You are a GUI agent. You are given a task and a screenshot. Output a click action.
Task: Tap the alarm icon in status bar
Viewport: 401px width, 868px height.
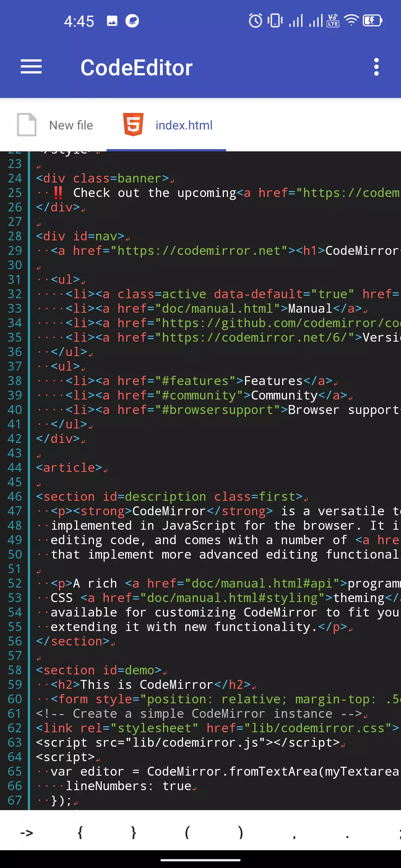(x=255, y=20)
